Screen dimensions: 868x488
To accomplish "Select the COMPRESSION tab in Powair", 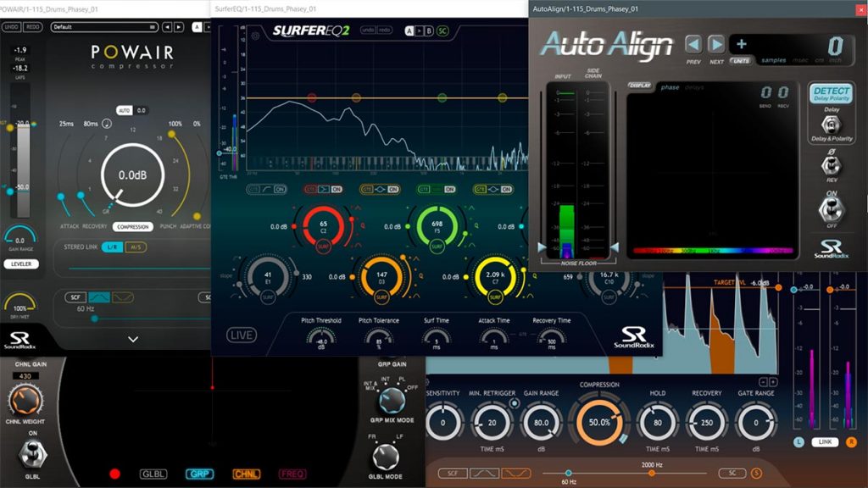I will click(x=133, y=226).
